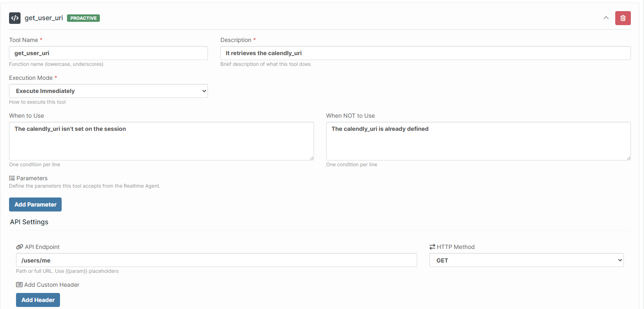Delete the tool with the red trash icon
The height and width of the screenshot is (309, 644).
coord(623,18)
